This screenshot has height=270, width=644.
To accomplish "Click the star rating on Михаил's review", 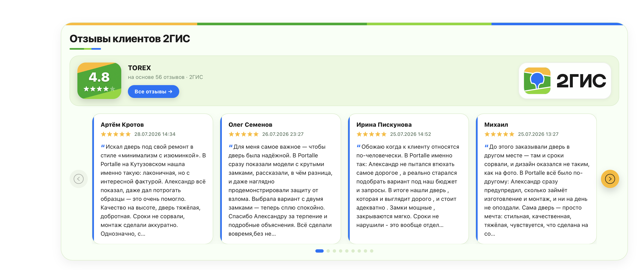I will (x=499, y=134).
